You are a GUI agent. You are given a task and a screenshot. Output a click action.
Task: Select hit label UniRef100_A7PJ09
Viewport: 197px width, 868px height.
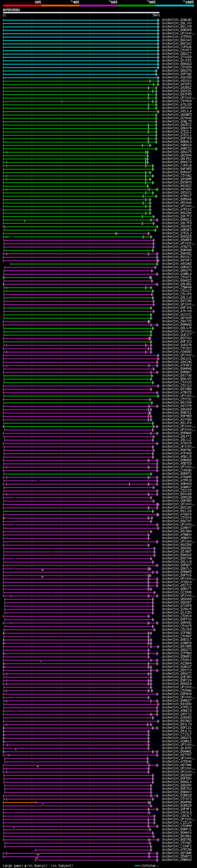click(177, 311)
